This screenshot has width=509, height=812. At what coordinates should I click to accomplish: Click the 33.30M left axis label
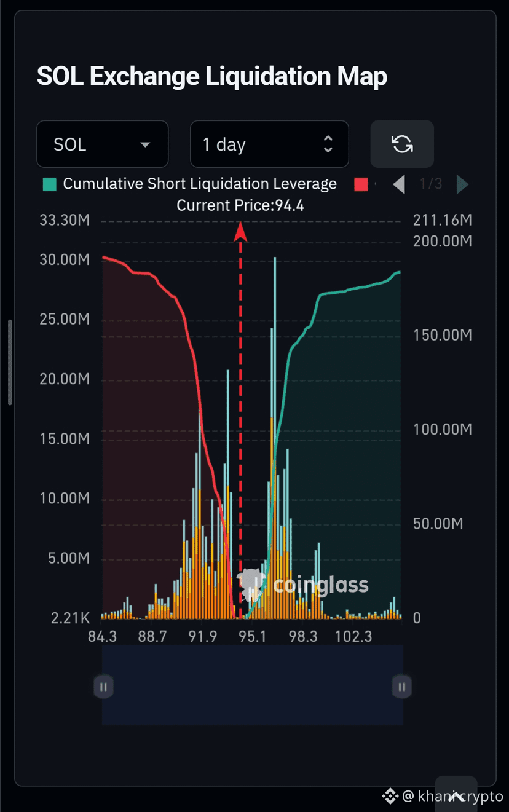(x=65, y=220)
